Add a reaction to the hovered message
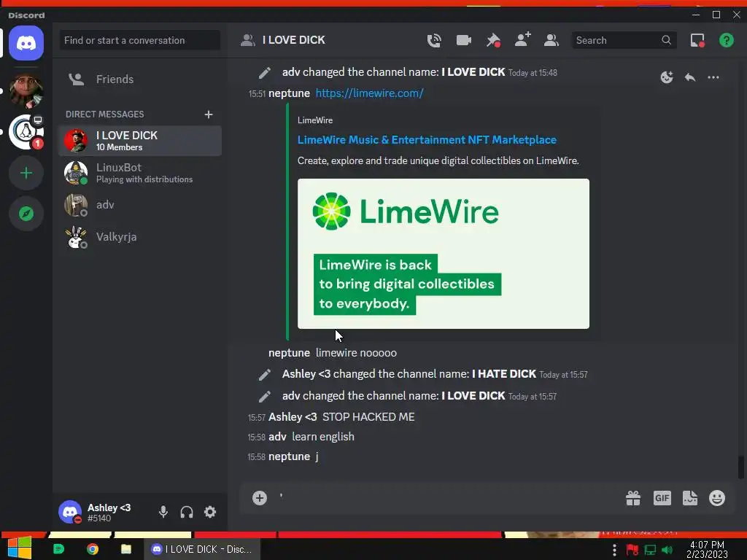747x560 pixels. point(667,77)
